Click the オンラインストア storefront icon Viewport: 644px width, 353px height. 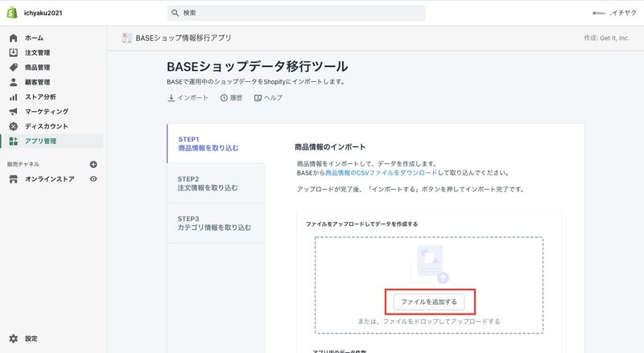(x=13, y=179)
